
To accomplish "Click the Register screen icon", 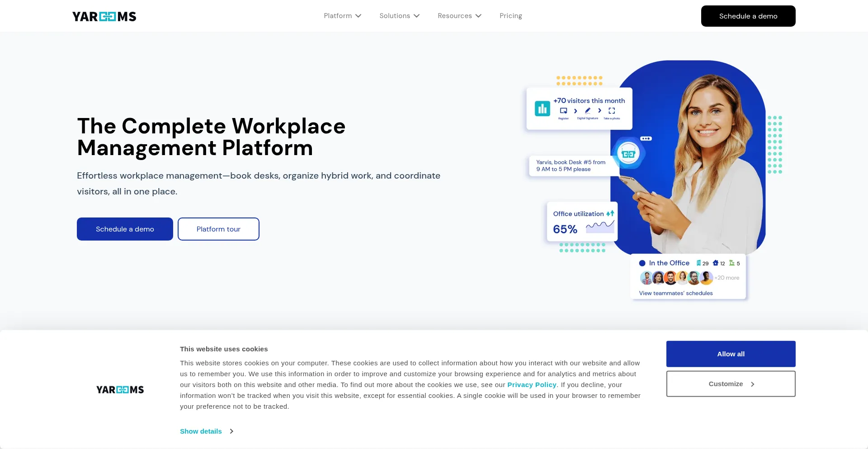I will (x=563, y=110).
